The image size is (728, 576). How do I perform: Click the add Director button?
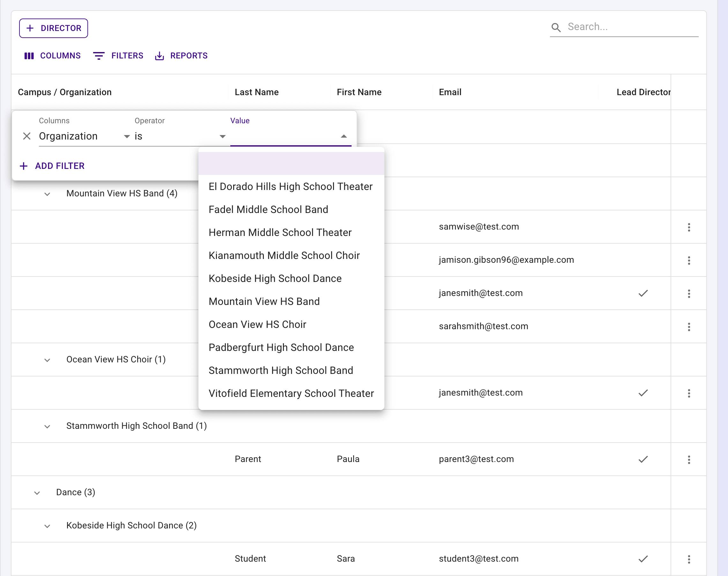[x=54, y=28]
